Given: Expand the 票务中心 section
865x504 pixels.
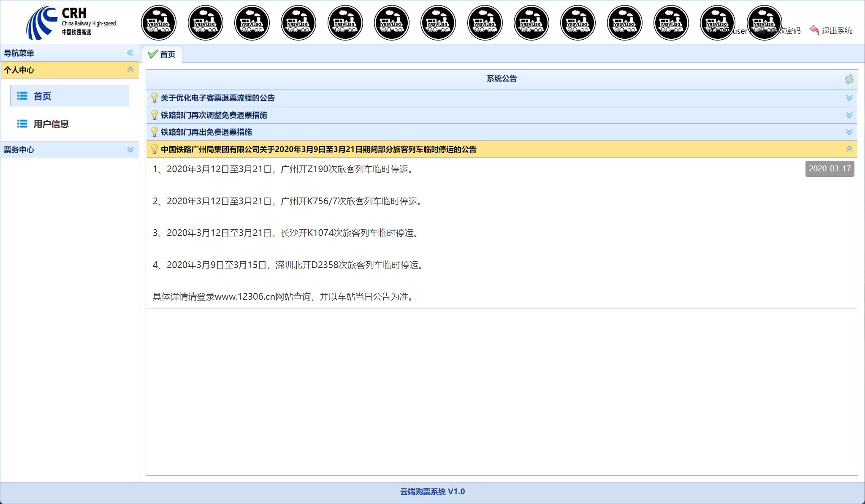Looking at the screenshot, I should [x=130, y=149].
